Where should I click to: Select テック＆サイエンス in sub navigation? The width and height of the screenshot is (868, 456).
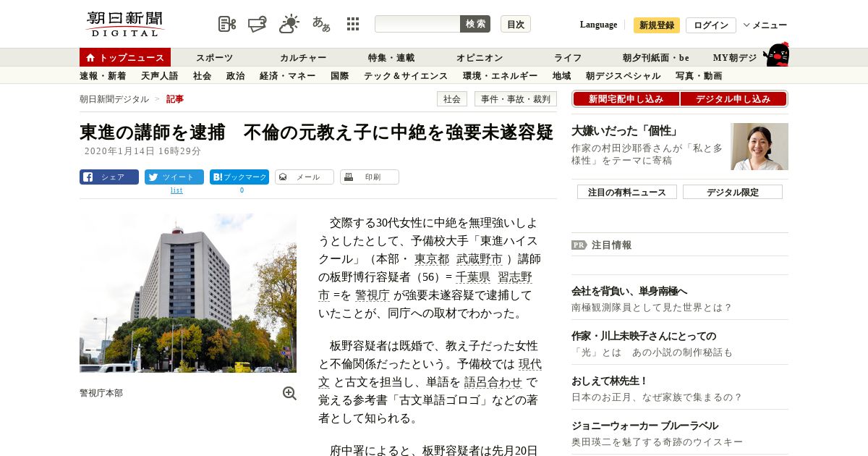tap(406, 75)
